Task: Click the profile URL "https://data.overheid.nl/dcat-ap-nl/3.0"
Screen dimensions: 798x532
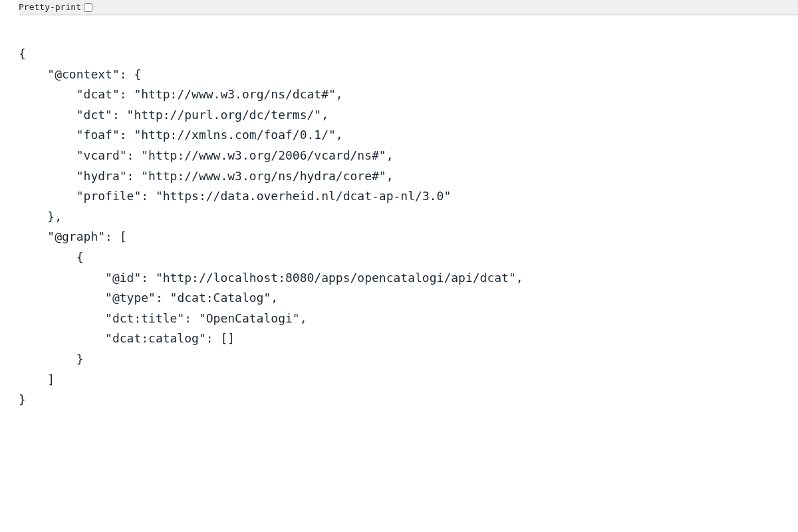Action: point(303,196)
